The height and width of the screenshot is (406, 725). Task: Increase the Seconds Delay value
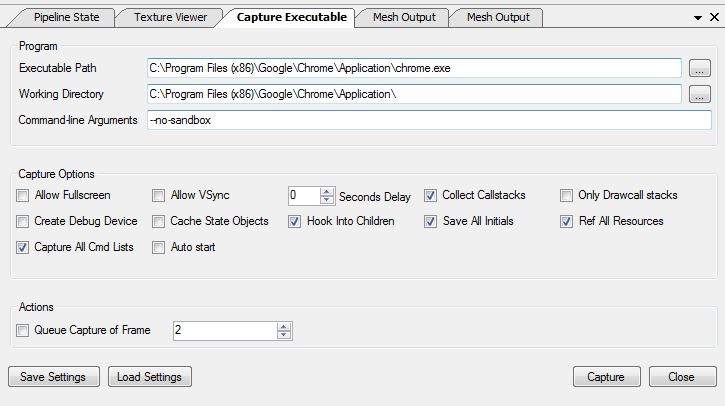327,191
